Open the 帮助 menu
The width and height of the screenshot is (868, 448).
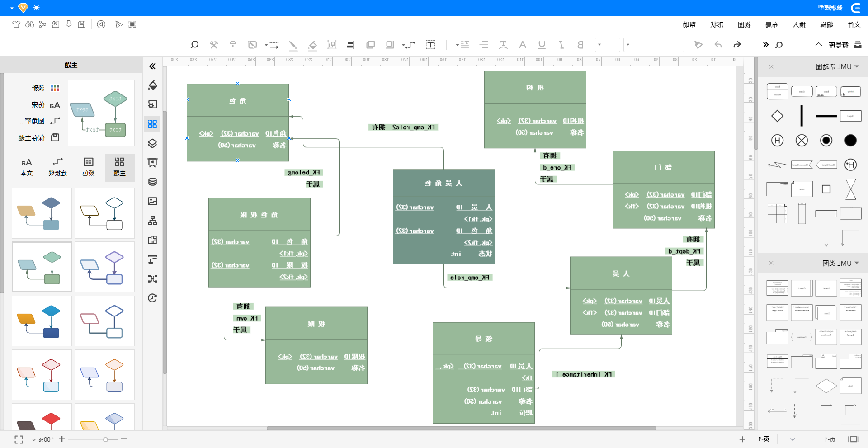(x=689, y=24)
